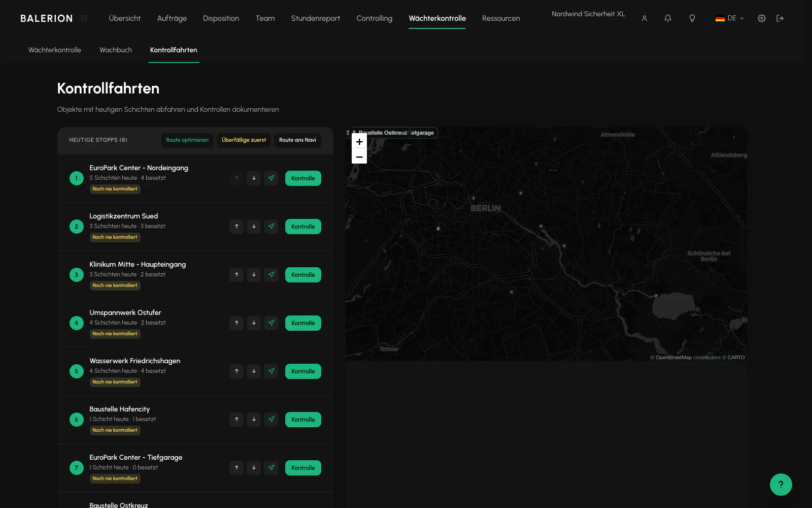Go to Disposition

point(221,18)
